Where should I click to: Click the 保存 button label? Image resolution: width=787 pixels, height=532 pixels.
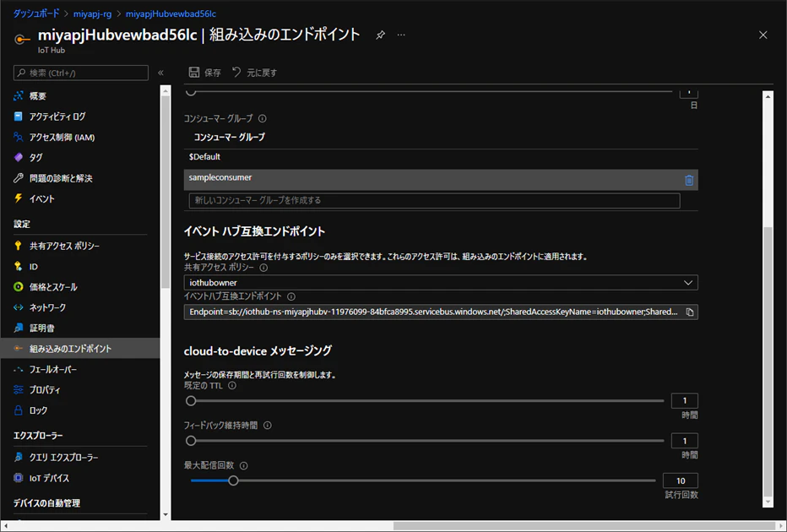[212, 73]
